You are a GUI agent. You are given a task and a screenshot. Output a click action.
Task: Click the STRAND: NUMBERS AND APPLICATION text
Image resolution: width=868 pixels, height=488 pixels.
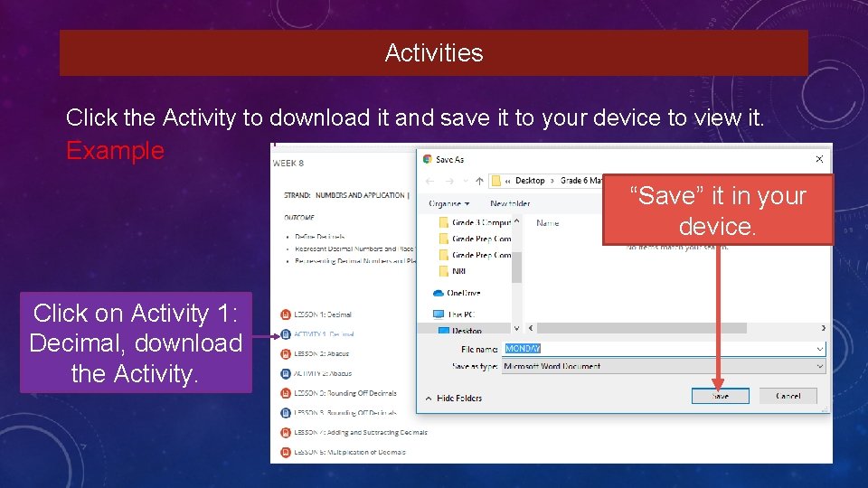345,195
